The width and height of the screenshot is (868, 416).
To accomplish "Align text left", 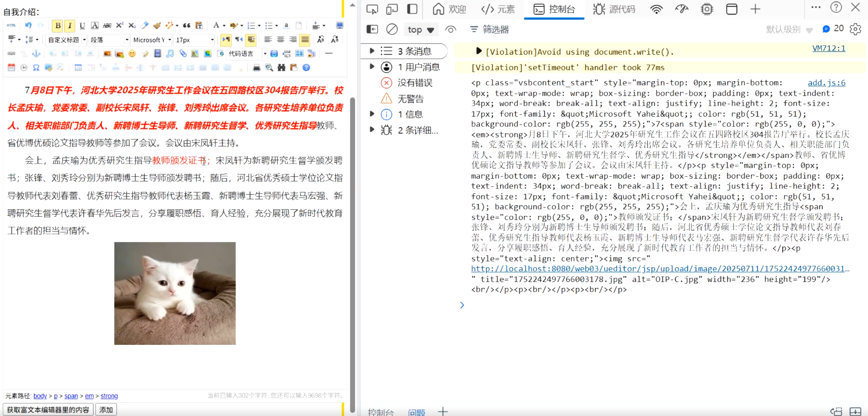I will 268,39.
